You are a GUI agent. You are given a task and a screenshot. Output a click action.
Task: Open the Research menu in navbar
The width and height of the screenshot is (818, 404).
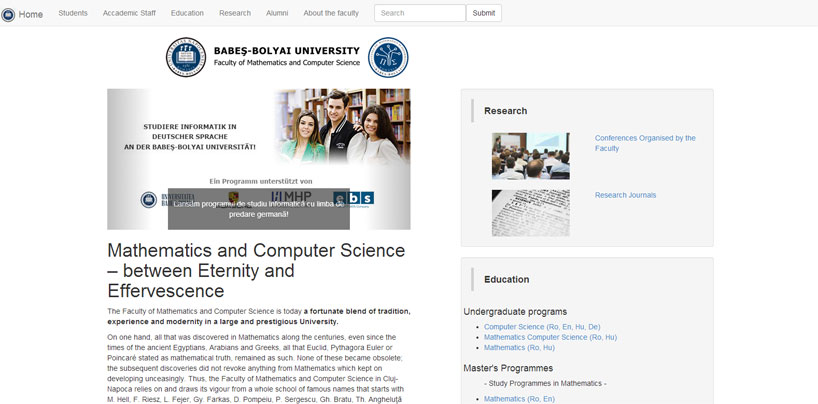point(235,13)
